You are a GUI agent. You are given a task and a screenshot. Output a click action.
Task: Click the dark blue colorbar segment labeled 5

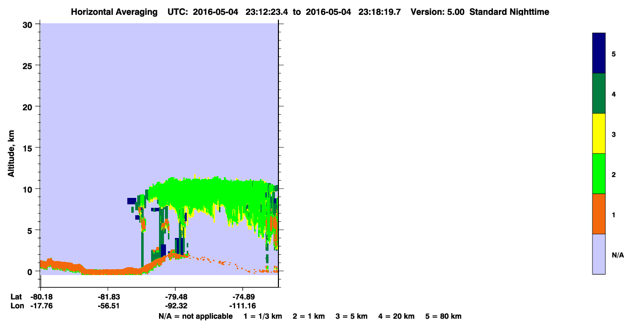(x=599, y=53)
